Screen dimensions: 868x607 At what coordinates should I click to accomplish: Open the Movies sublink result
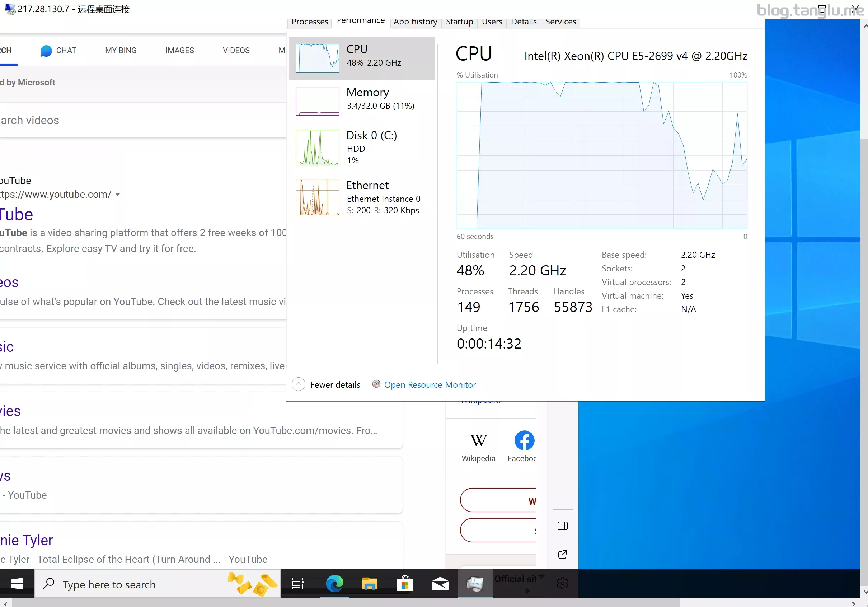(11, 411)
